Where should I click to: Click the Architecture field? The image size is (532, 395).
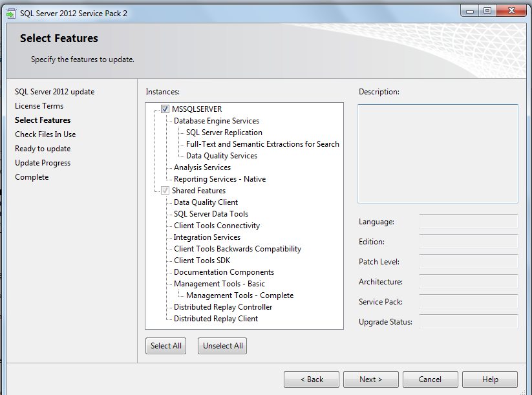coord(469,282)
